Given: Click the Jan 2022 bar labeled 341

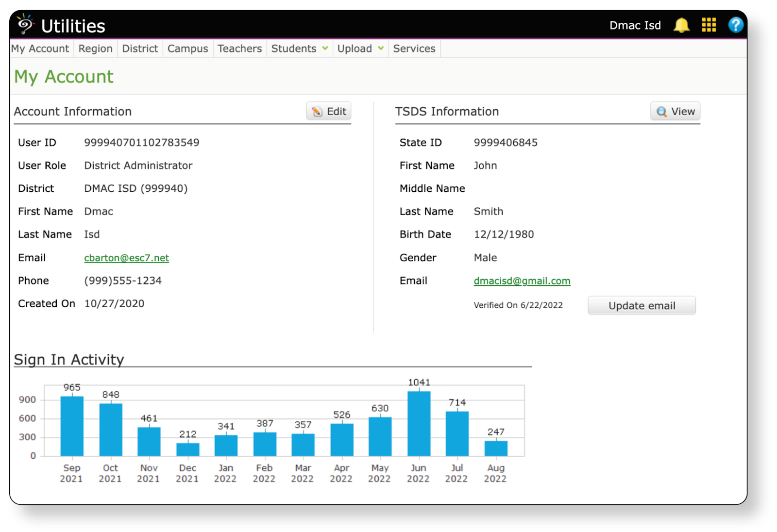Looking at the screenshot, I should pos(226,446).
